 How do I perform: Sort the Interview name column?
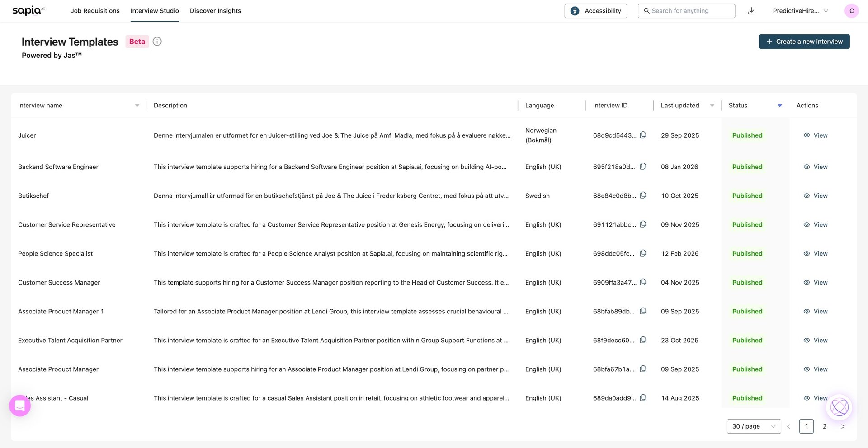[137, 106]
